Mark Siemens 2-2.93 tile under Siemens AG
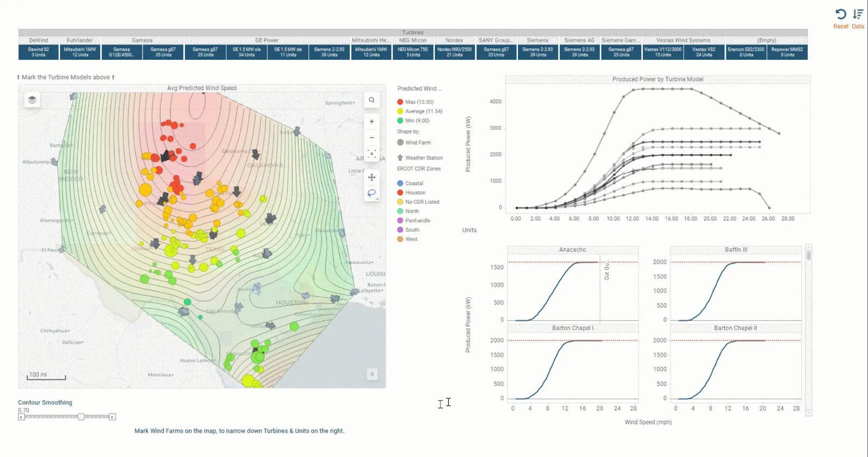The height and width of the screenshot is (457, 868). pyautogui.click(x=579, y=52)
